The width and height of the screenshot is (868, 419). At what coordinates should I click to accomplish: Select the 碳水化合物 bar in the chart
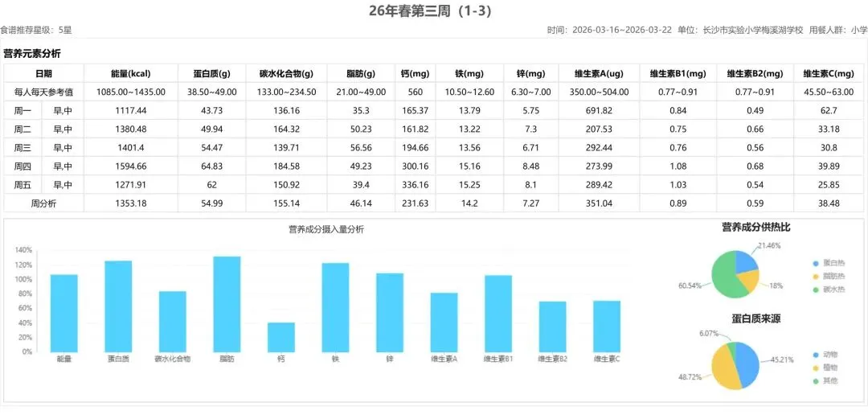[173, 322]
